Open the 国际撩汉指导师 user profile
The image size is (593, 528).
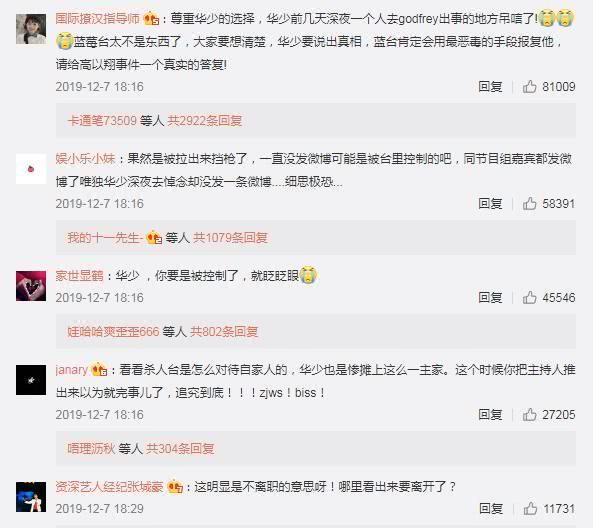coord(98,18)
